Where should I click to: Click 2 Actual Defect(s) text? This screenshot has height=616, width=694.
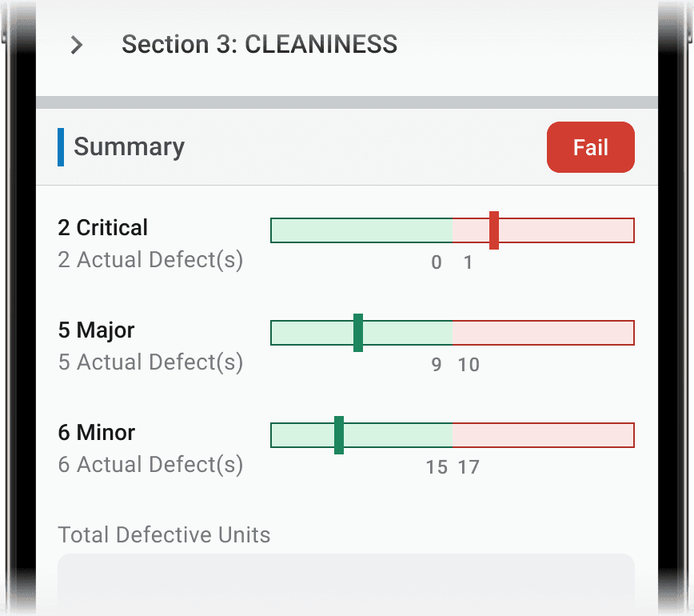150,260
